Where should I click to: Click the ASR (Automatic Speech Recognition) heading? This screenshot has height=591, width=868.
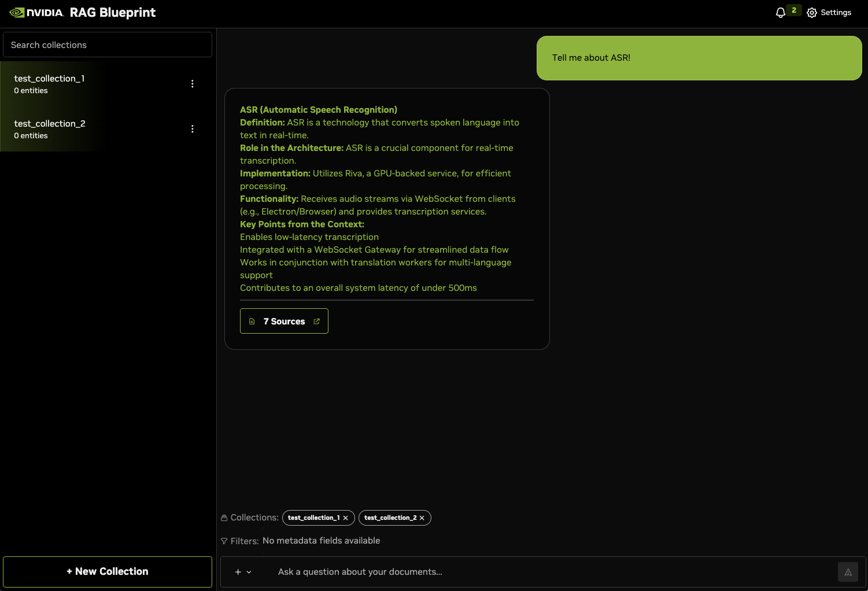pyautogui.click(x=319, y=110)
